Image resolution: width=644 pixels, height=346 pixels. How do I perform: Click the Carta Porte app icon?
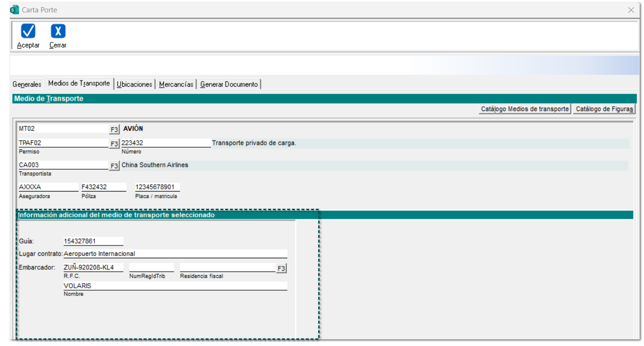click(x=14, y=10)
